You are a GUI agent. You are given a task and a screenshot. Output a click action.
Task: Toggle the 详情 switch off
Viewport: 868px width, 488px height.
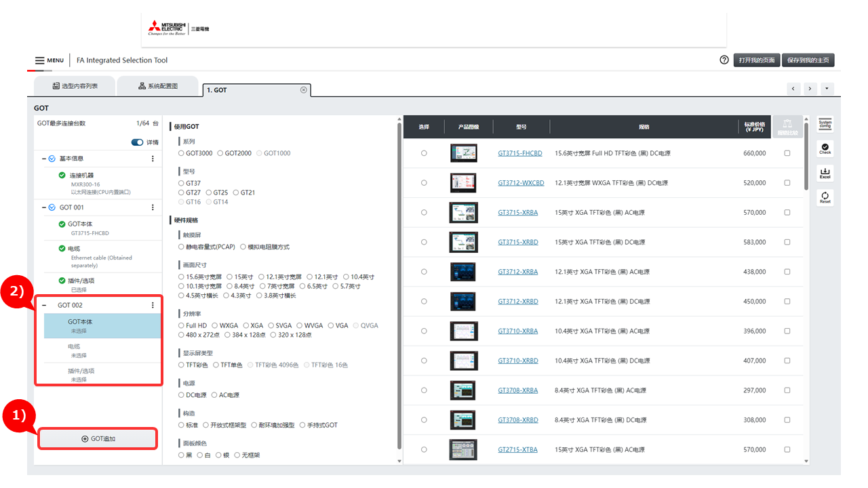(x=137, y=142)
